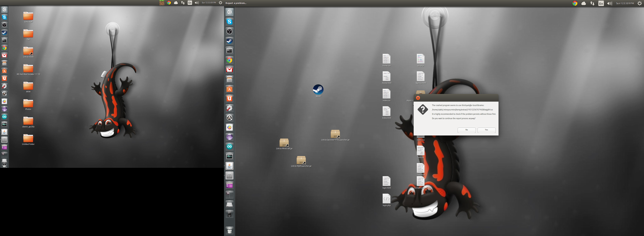Viewport: 644px width, 236px height.
Task: Open the phone device icon in right launcher
Action: (229, 214)
